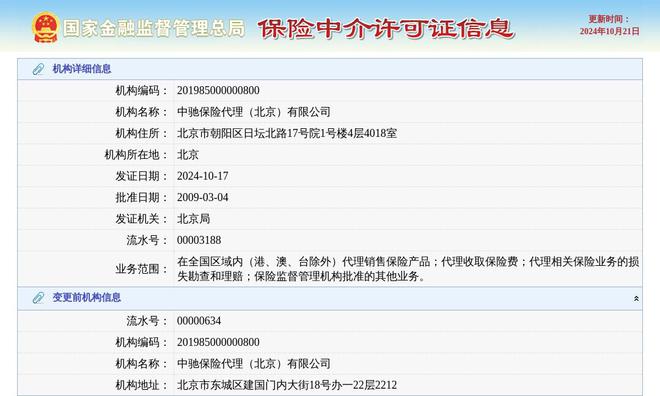Image resolution: width=660 pixels, height=396 pixels.
Task: Click the 发证日期 field label
Action: pyautogui.click(x=141, y=176)
